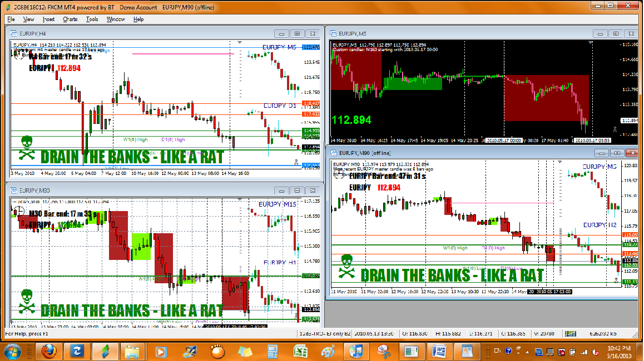Minimize the EURJPY,M30 chart window
Image resolution: width=644 pixels, height=361 pixels.
click(x=281, y=190)
